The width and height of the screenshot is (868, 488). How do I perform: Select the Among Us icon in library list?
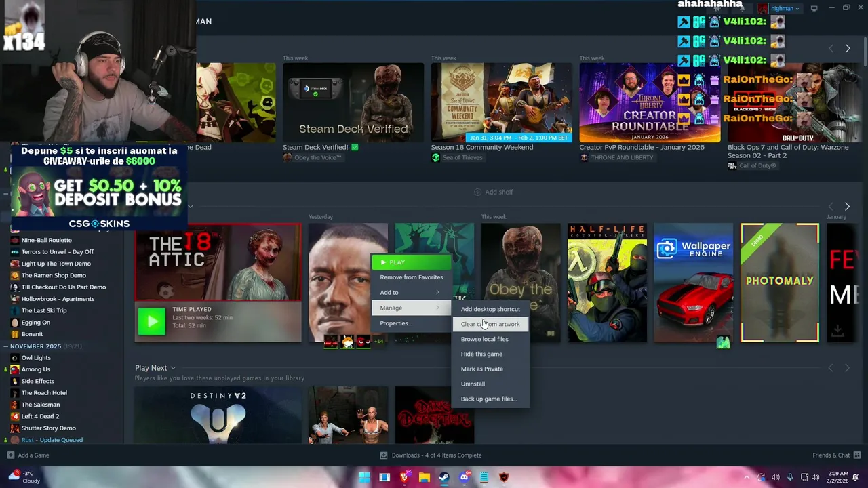pos(15,369)
